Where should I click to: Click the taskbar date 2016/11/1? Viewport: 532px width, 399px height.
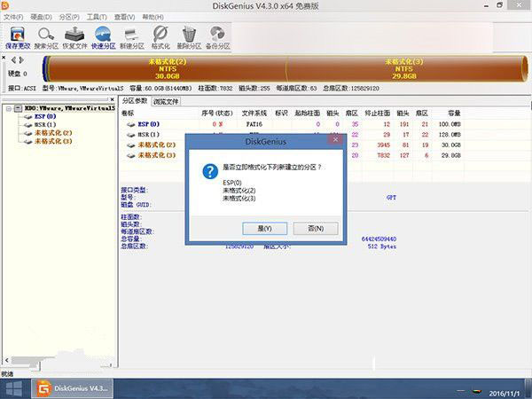pyautogui.click(x=505, y=394)
